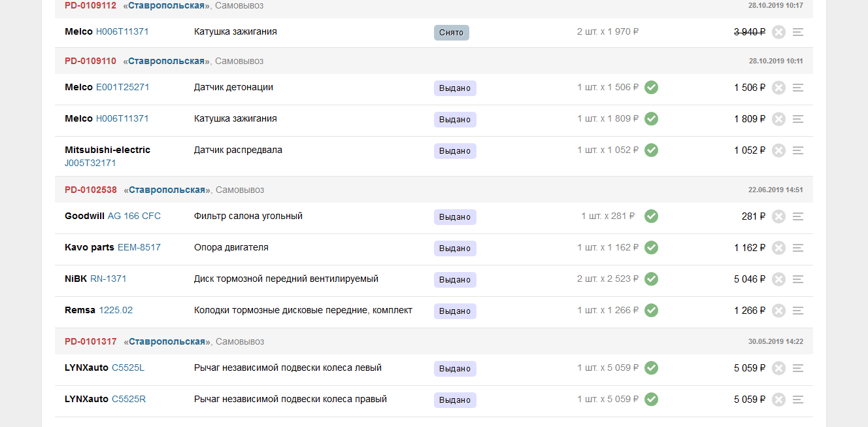Open the lines menu icon for Датчик распредвала row
868x427 pixels.
(x=798, y=150)
